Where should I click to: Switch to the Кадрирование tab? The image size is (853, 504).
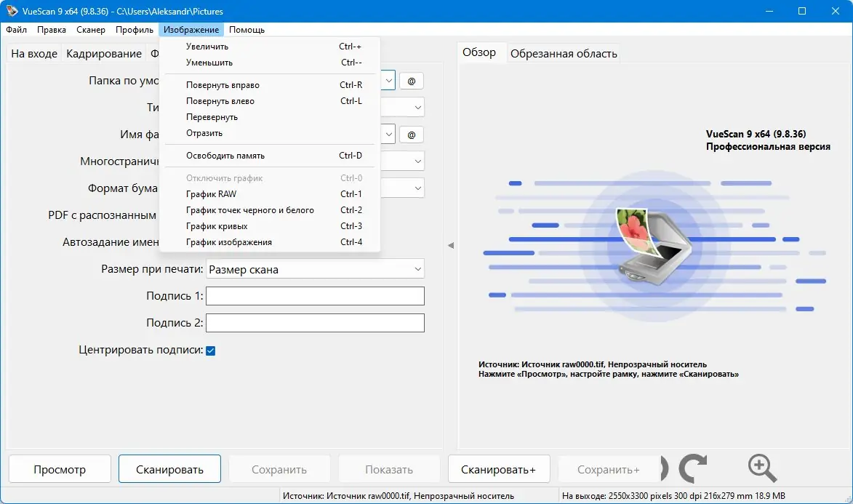coord(104,53)
